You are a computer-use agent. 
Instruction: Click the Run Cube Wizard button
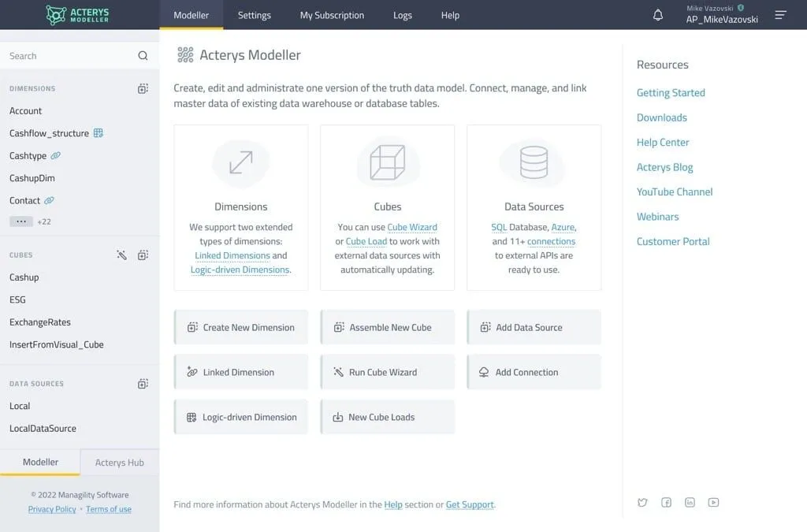pyautogui.click(x=387, y=372)
